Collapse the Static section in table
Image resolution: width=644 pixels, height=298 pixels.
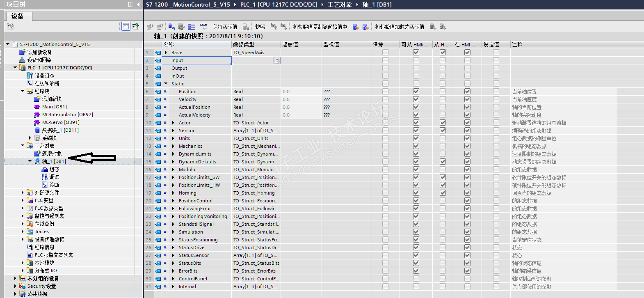pyautogui.click(x=166, y=84)
